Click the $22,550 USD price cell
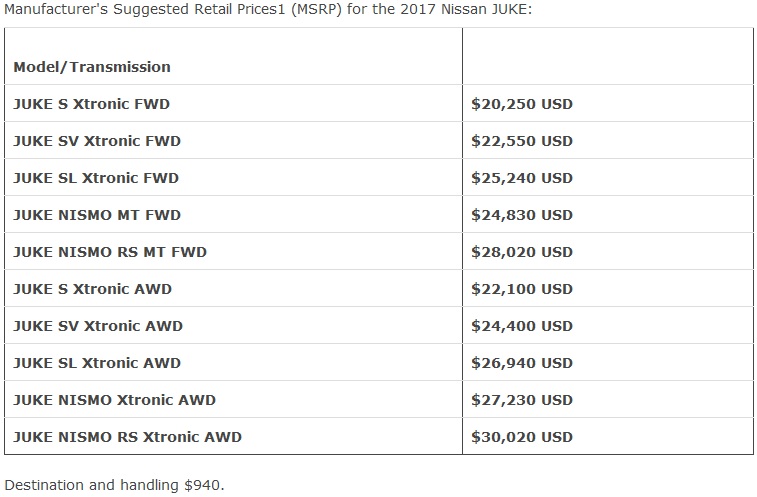 [522, 141]
